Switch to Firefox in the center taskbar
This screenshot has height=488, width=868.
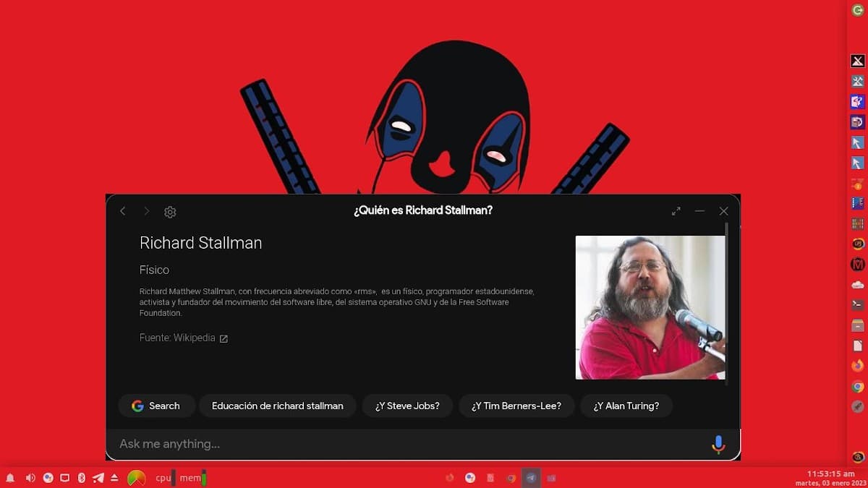point(450,478)
